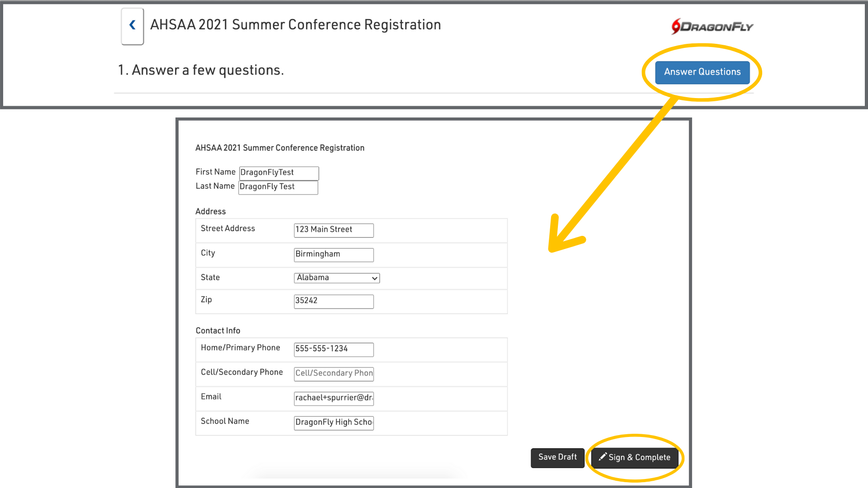The width and height of the screenshot is (868, 488).
Task: Click the pencil icon on Sign & Complete
Action: [602, 457]
